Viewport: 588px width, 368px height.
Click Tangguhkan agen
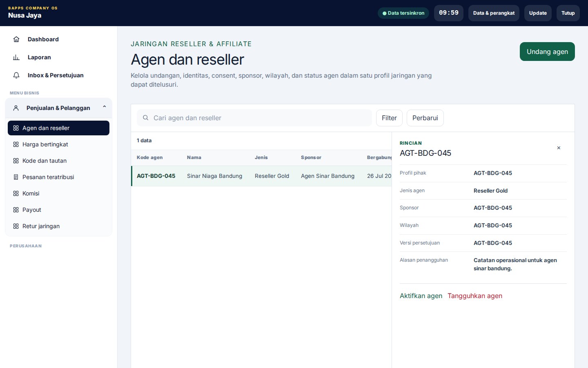click(475, 296)
